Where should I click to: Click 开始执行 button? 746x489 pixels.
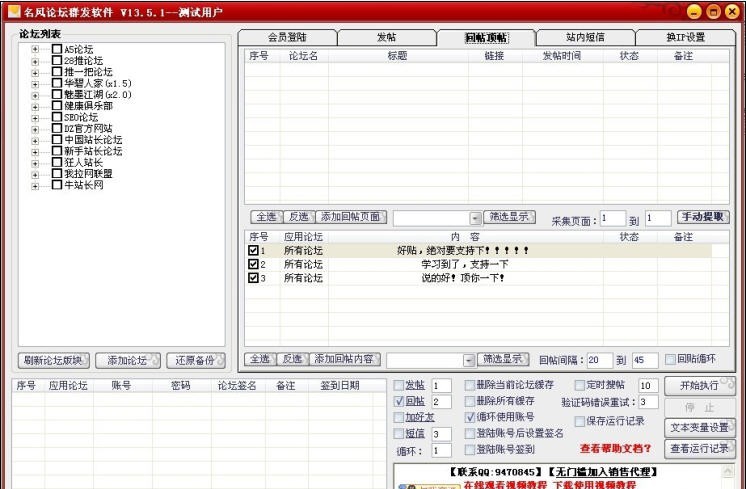pyautogui.click(x=699, y=386)
